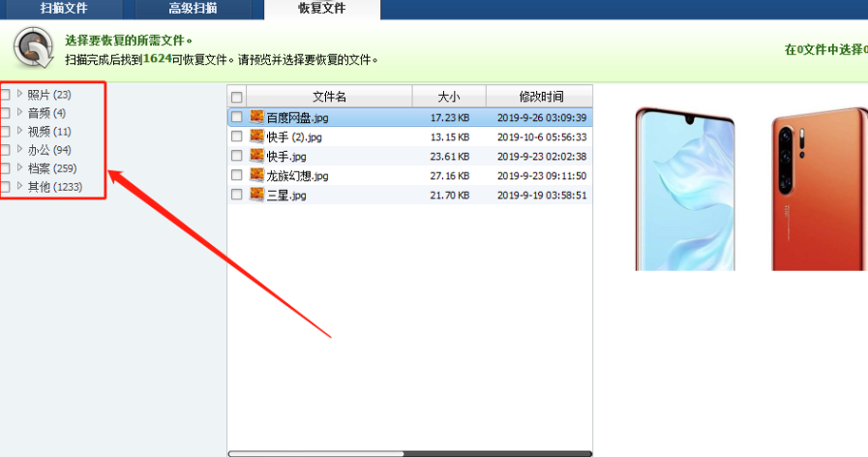This screenshot has width=868, height=457.
Task: Tick the 办公 (94) category checkbox
Action: 5,149
